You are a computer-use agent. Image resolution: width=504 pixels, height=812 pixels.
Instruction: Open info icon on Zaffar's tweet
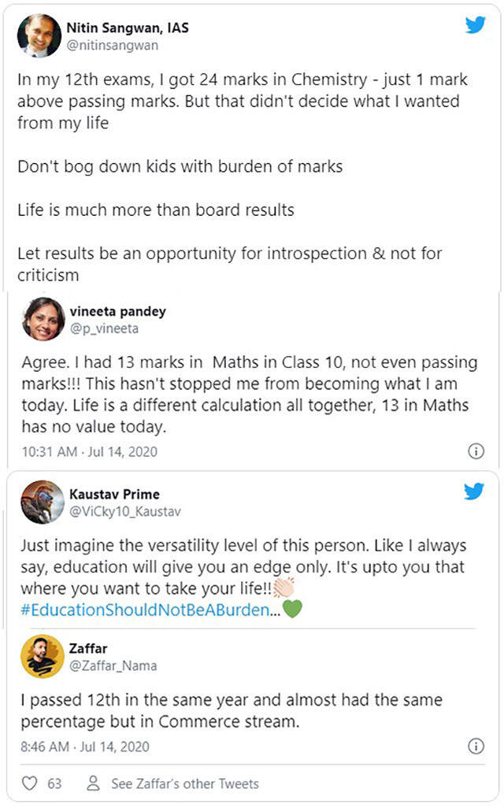point(476,746)
